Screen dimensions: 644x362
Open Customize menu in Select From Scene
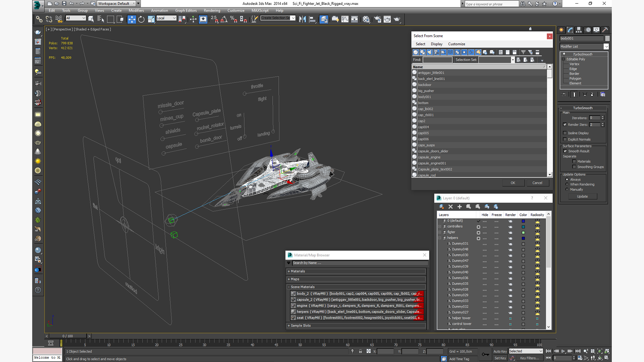pyautogui.click(x=457, y=44)
